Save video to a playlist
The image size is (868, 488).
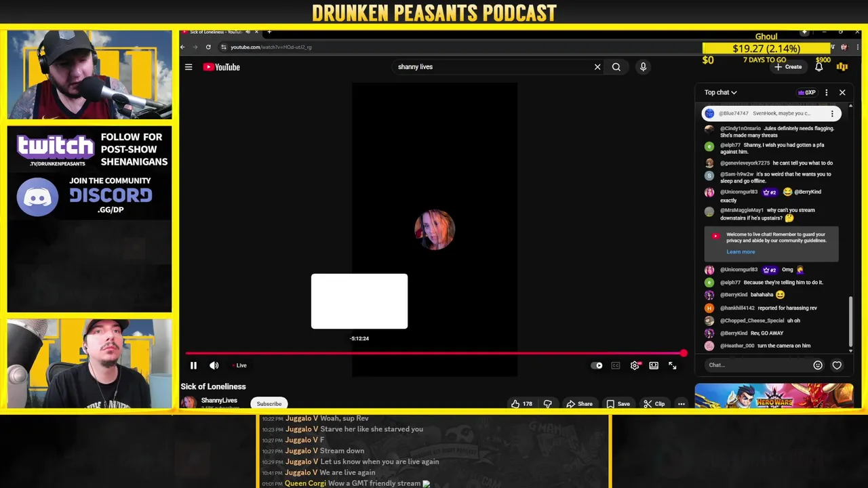tap(618, 404)
